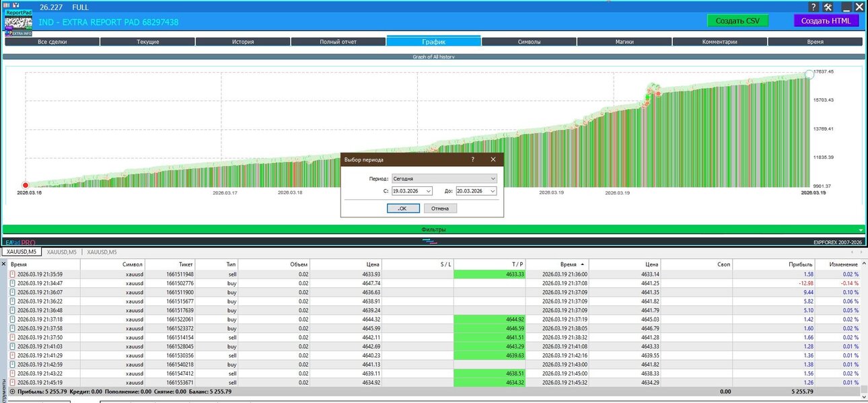868x403 pixels.
Task: Select the active XAUUSD,M5 chart tab
Action: pyautogui.click(x=21, y=252)
